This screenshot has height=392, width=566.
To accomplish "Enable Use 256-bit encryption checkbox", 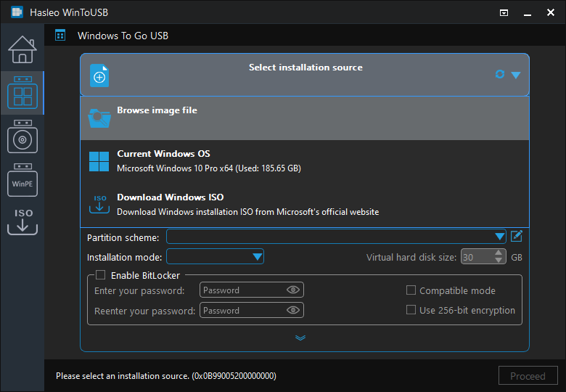I will pyautogui.click(x=411, y=310).
